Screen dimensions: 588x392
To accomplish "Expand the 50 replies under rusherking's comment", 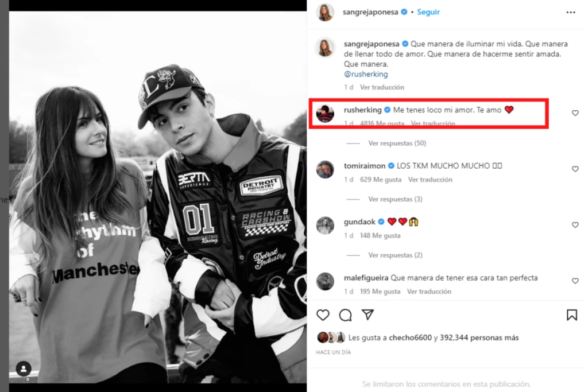I will point(397,143).
